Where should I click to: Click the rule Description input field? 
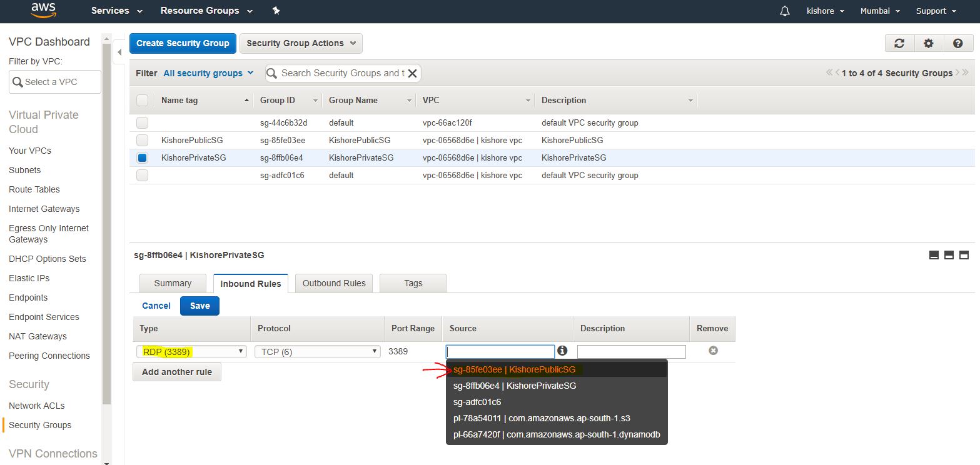pyautogui.click(x=631, y=352)
